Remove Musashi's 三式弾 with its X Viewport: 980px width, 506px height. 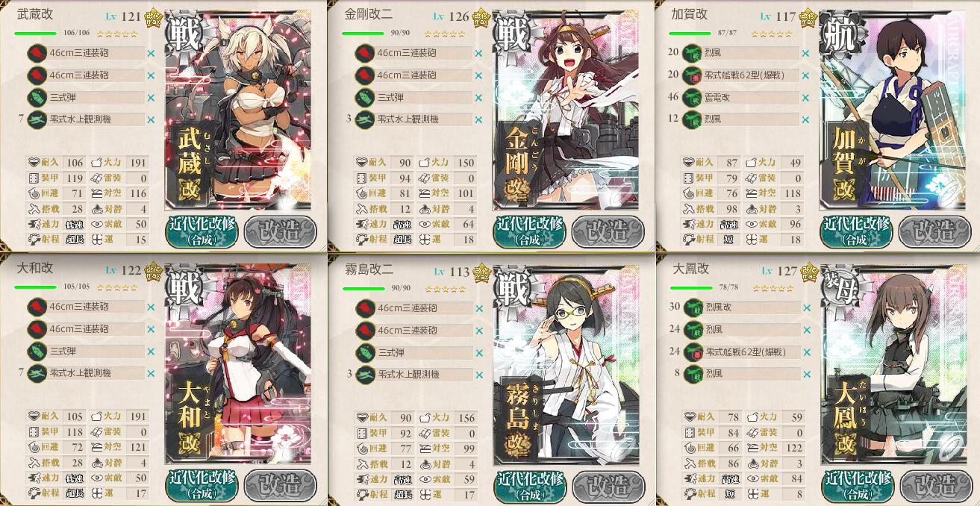(152, 98)
